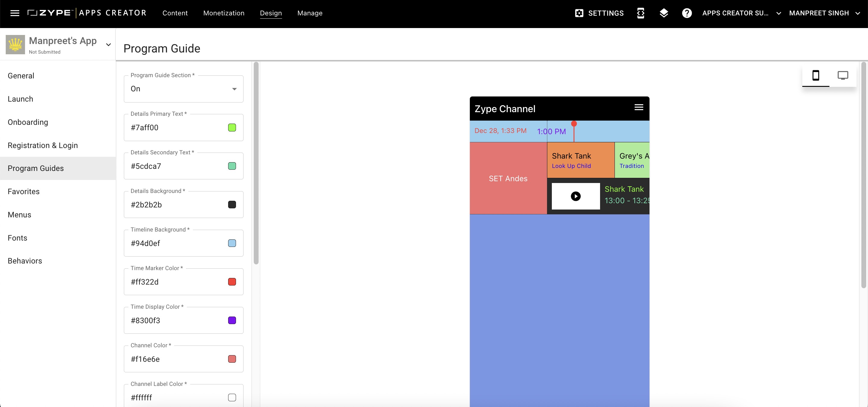This screenshot has height=407, width=868.
Task: Go to Launch in sidebar
Action: (58, 99)
